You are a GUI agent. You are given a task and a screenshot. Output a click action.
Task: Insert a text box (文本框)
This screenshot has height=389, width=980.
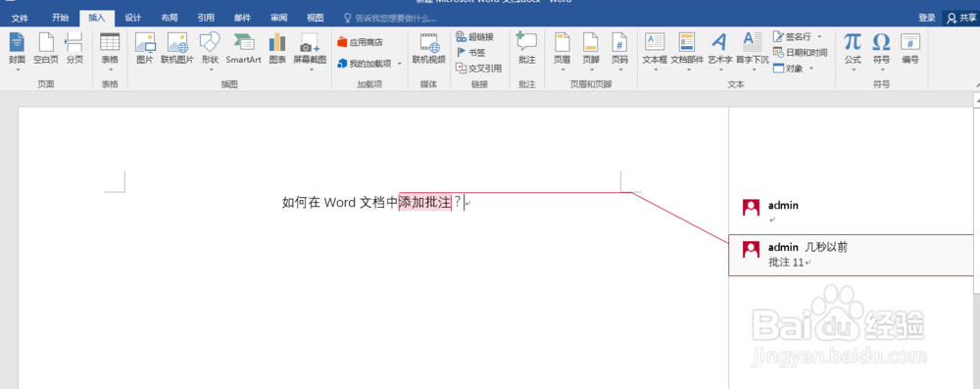tap(655, 51)
